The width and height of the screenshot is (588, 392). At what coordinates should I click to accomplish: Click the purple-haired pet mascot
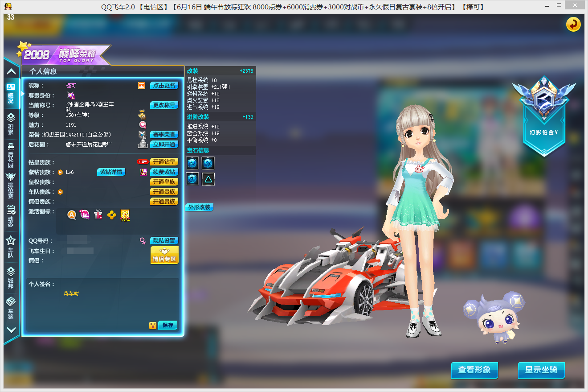[x=494, y=317]
